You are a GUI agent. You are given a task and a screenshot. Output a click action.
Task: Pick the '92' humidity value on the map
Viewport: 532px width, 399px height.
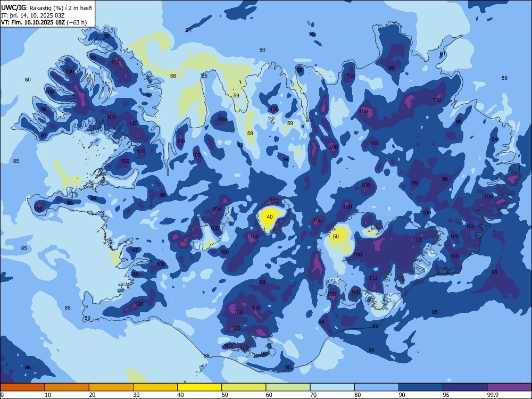[149, 95]
